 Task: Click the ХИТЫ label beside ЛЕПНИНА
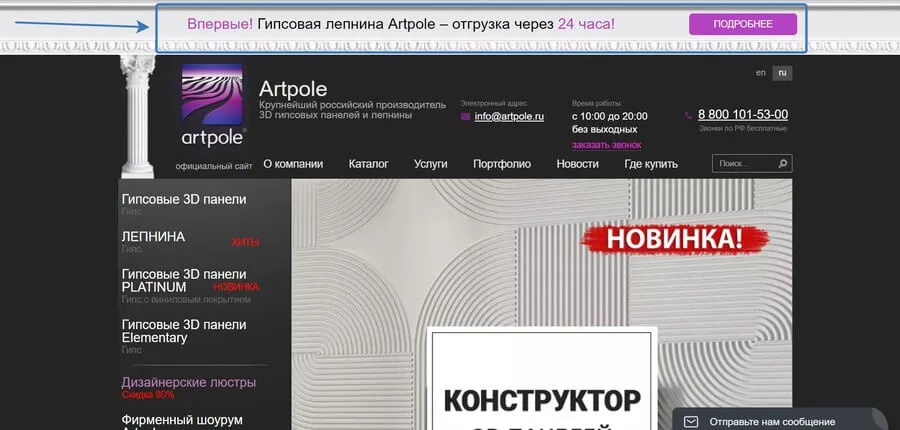[x=245, y=242]
